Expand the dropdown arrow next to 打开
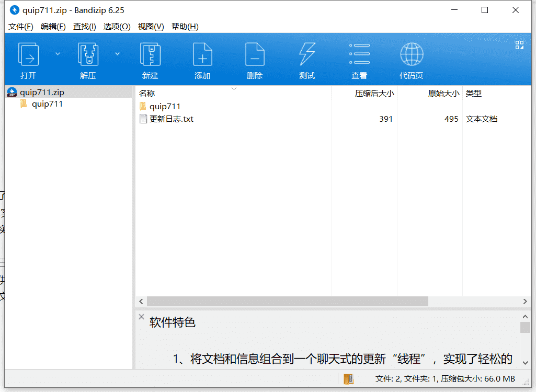The width and height of the screenshot is (536, 392). coord(58,54)
